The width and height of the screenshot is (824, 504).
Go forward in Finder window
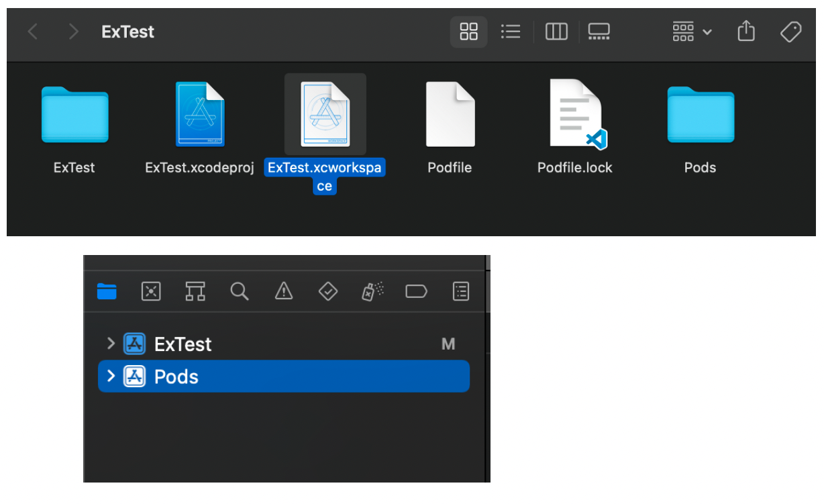[x=74, y=32]
